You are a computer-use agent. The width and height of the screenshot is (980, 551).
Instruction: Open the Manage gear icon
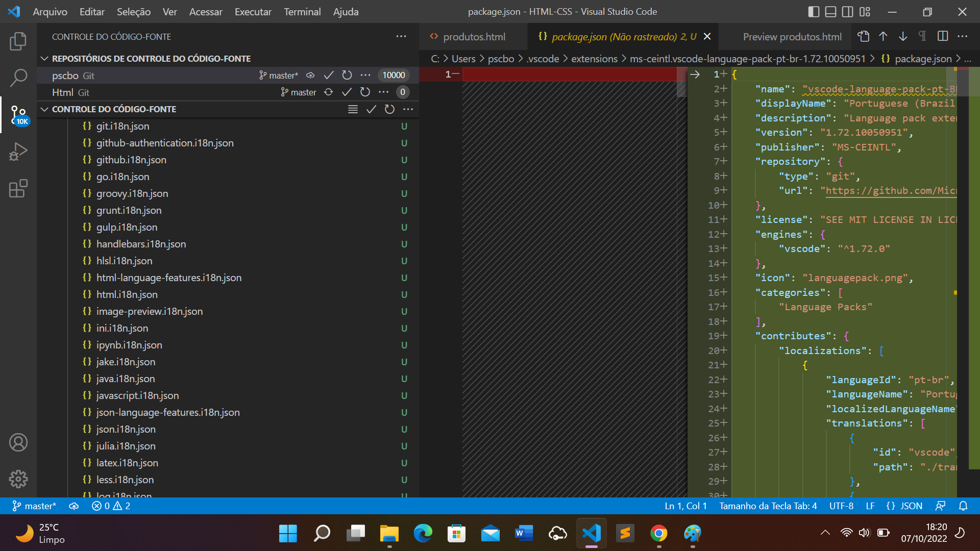point(18,479)
